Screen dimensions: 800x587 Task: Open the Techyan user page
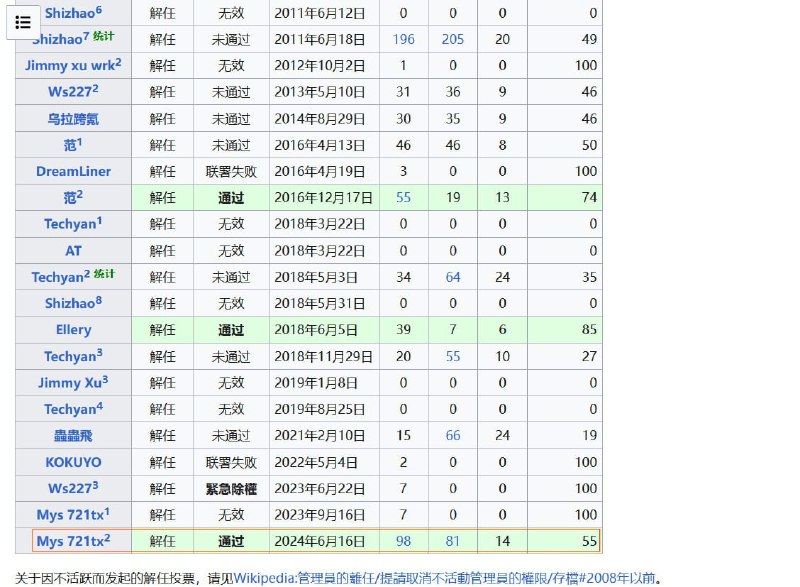(70, 224)
